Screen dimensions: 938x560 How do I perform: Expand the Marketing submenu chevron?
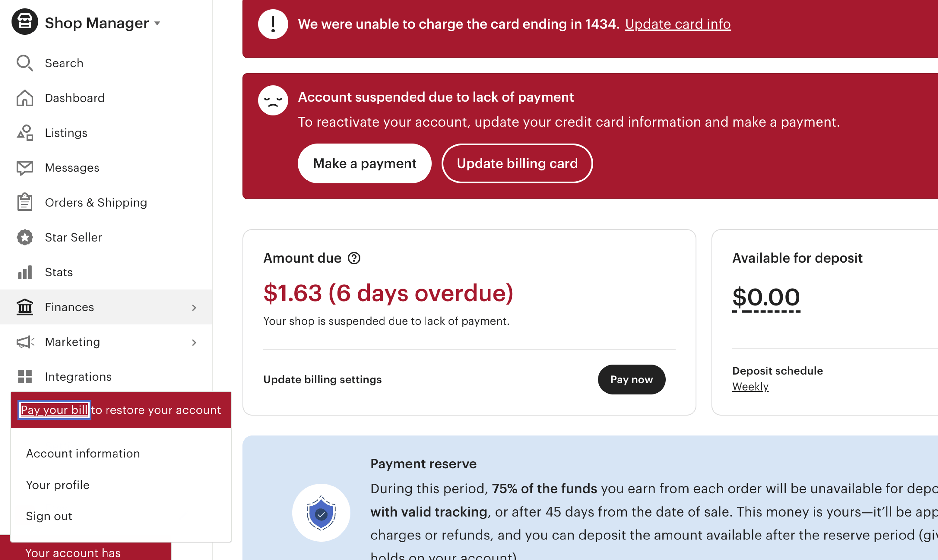[x=194, y=342]
